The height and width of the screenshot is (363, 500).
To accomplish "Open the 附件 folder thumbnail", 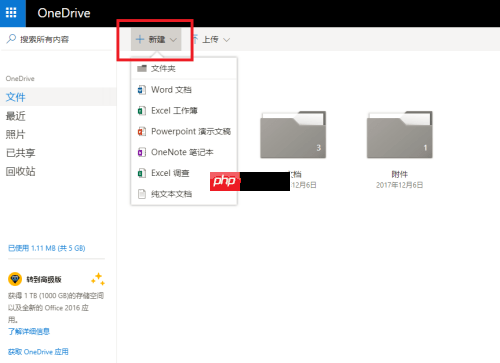I will 400,135.
